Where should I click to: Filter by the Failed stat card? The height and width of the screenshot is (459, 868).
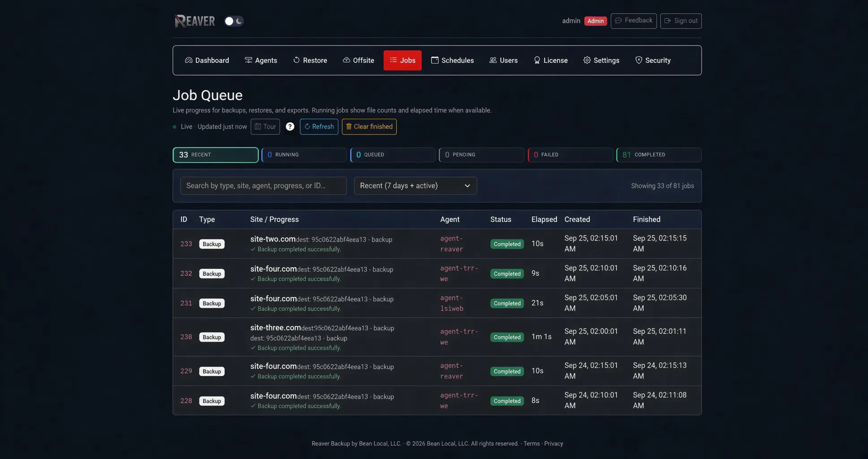pos(570,155)
